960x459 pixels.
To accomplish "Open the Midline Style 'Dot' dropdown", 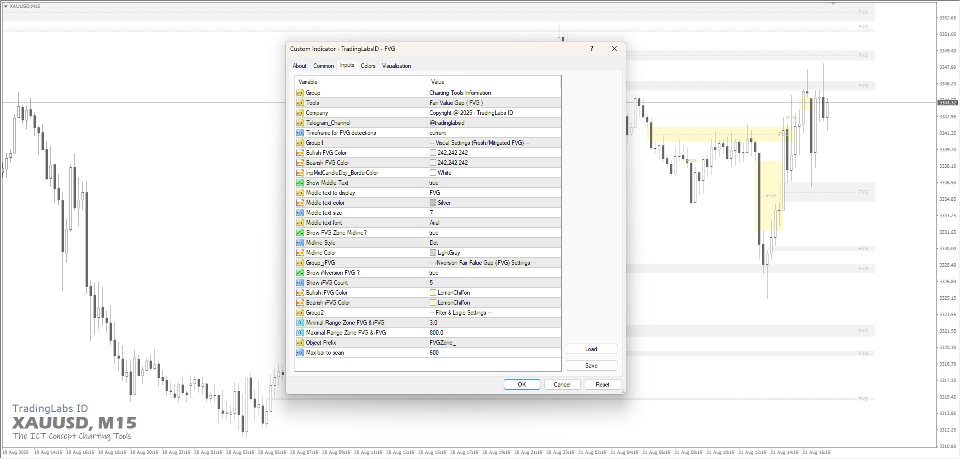I will (433, 242).
